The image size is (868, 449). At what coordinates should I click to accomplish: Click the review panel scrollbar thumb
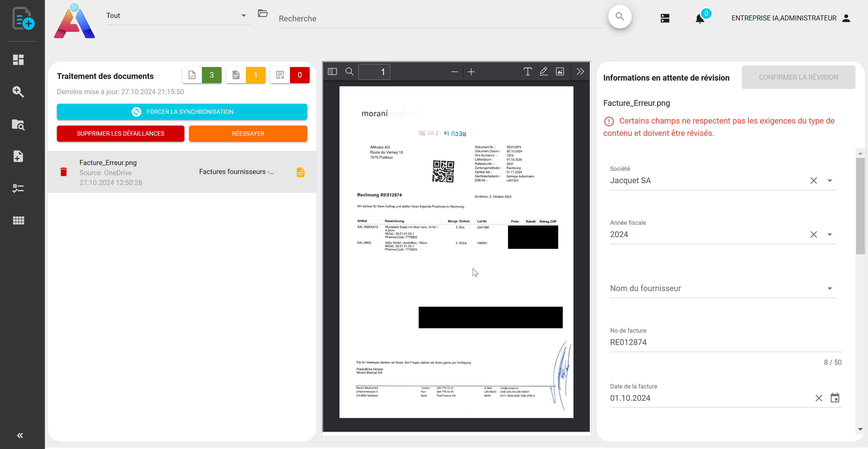[860, 206]
